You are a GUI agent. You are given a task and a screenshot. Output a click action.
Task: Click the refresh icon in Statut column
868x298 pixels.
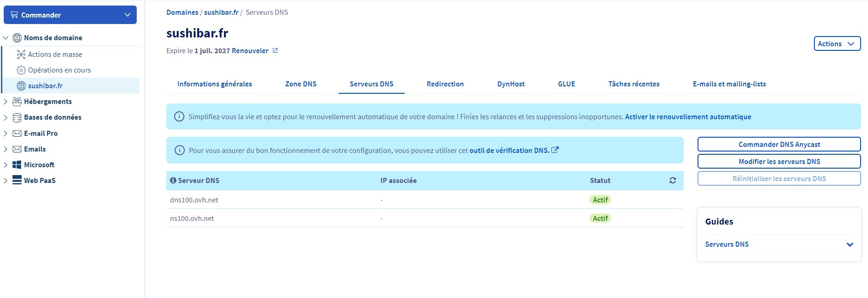pos(673,181)
